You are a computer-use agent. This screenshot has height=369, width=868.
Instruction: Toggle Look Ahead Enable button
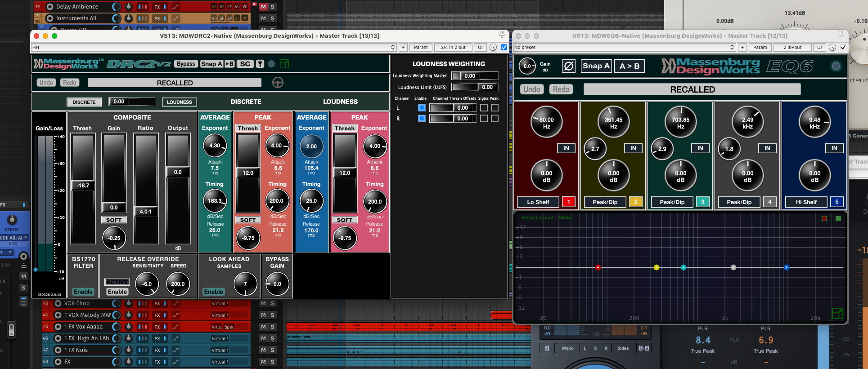pyautogui.click(x=214, y=292)
